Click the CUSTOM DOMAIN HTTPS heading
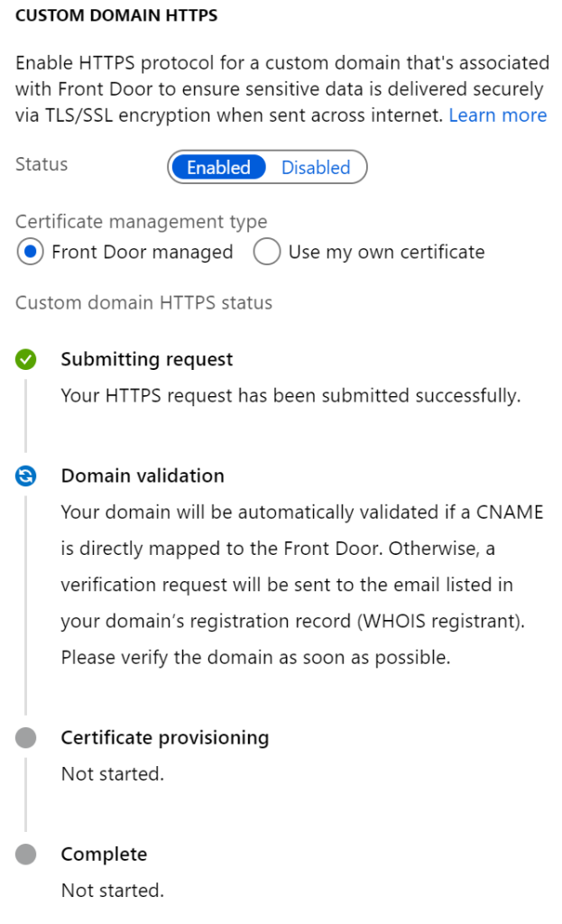This screenshot has height=924, width=562. 116,15
